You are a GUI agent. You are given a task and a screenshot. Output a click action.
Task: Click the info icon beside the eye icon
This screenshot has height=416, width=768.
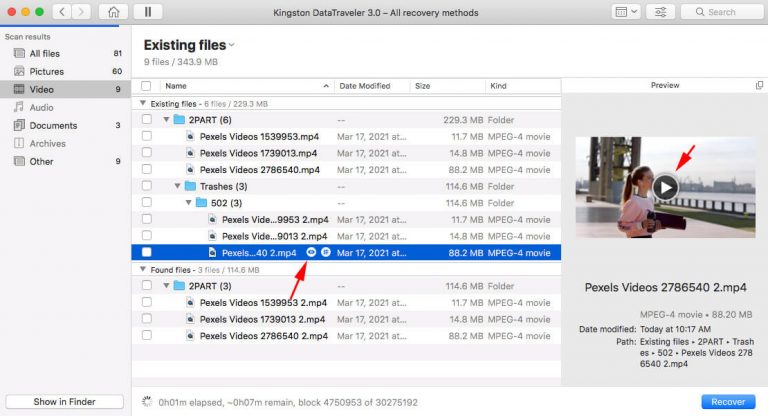click(x=326, y=252)
